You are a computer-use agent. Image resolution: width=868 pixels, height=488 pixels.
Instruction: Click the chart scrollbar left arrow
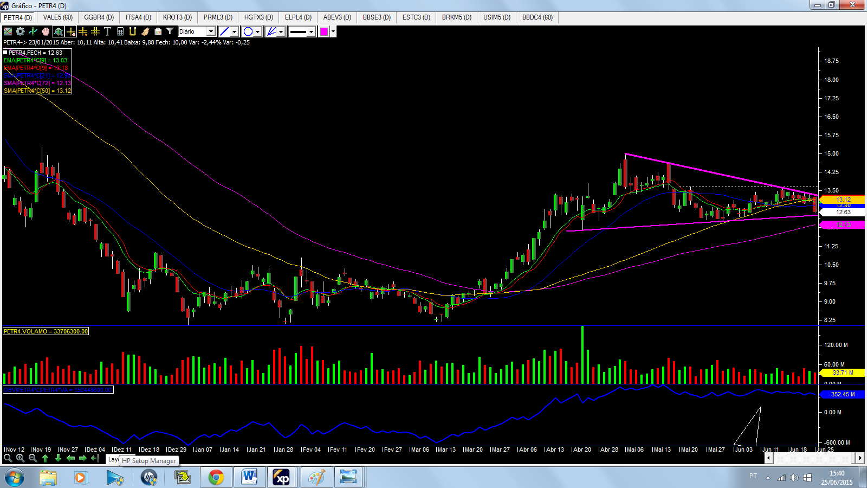769,458
